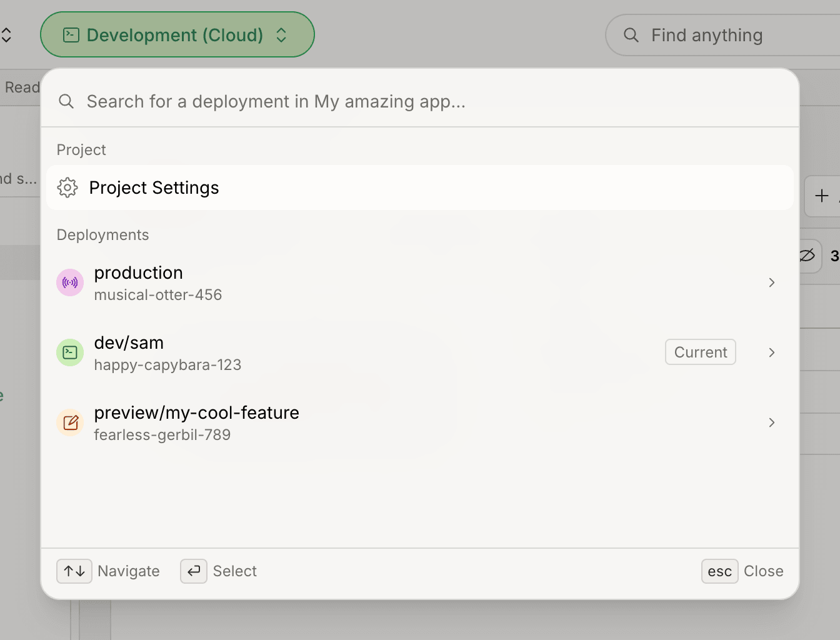The image size is (840, 640).
Task: Open Project Settings
Action: pyautogui.click(x=420, y=187)
